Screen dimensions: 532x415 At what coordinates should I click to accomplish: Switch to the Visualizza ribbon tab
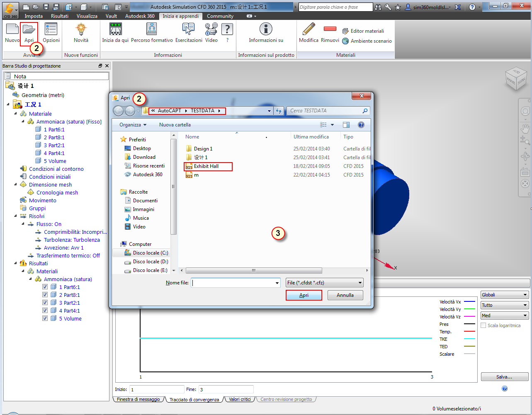(87, 16)
